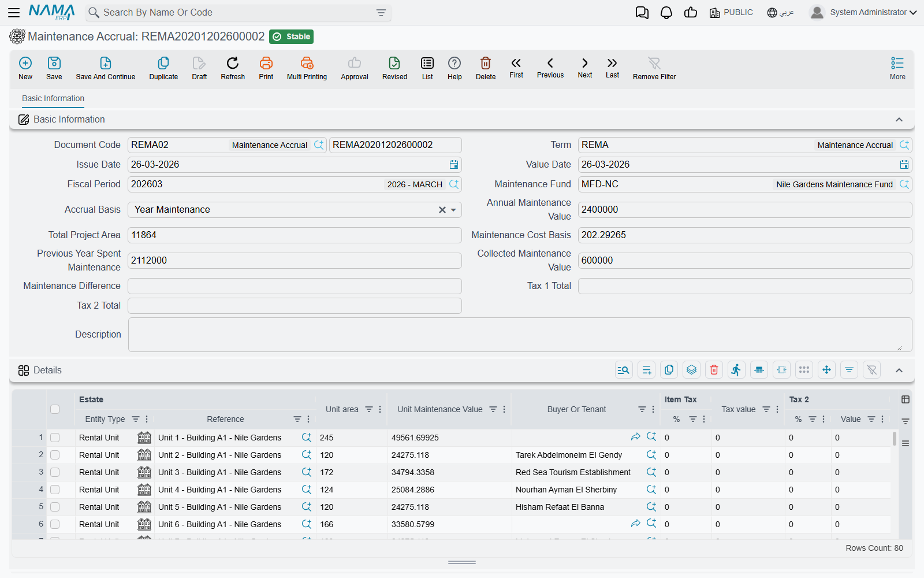The width and height of the screenshot is (924, 578).
Task: Jump to the Last record
Action: (x=612, y=68)
